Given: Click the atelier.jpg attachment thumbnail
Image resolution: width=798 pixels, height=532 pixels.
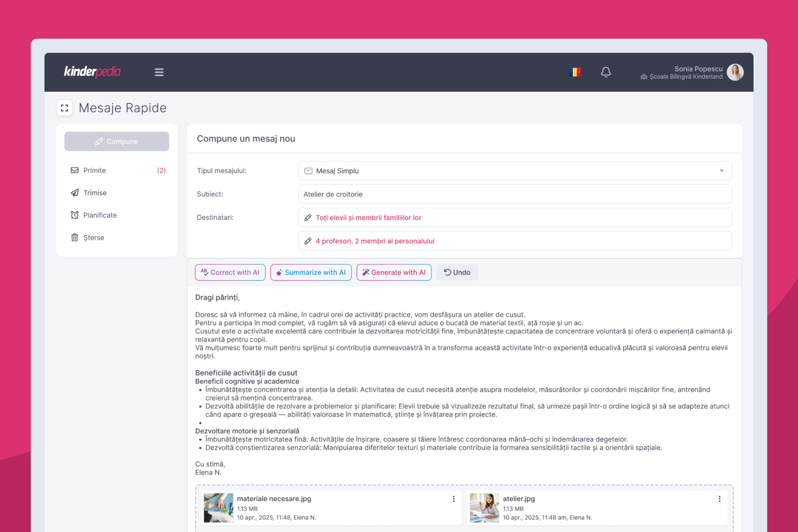Looking at the screenshot, I should (484, 507).
